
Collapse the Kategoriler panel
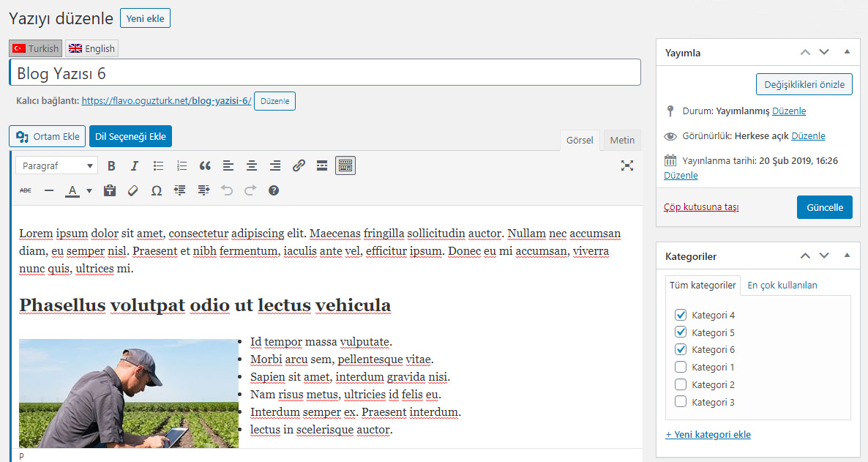pos(847,256)
